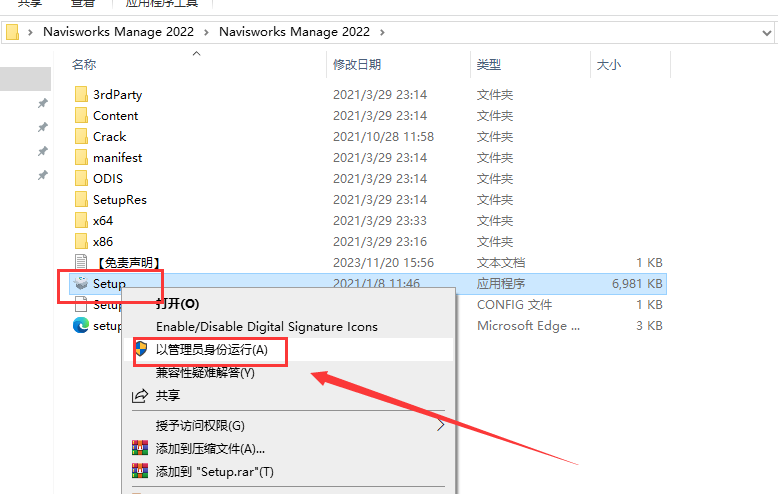Sort files by 大小 column
The height and width of the screenshot is (494, 778).
click(608, 64)
